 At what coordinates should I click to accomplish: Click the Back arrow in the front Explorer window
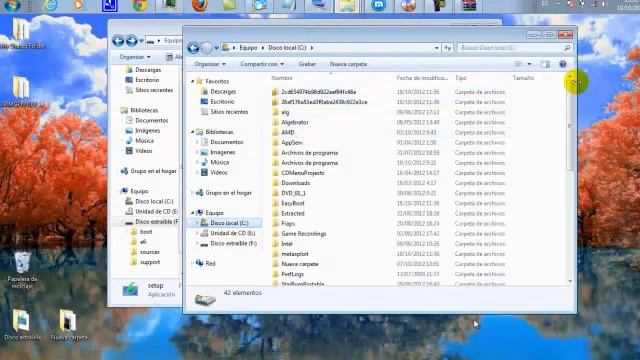coord(193,48)
